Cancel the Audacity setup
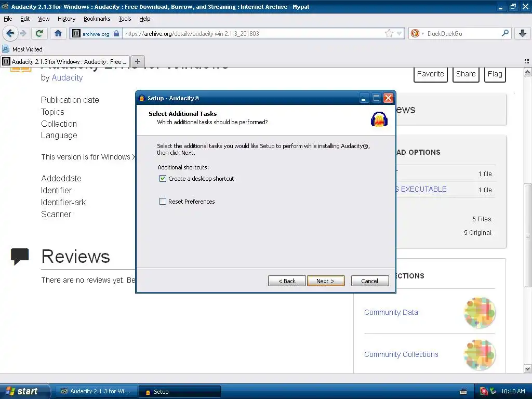The width and height of the screenshot is (532, 399). pyautogui.click(x=370, y=281)
